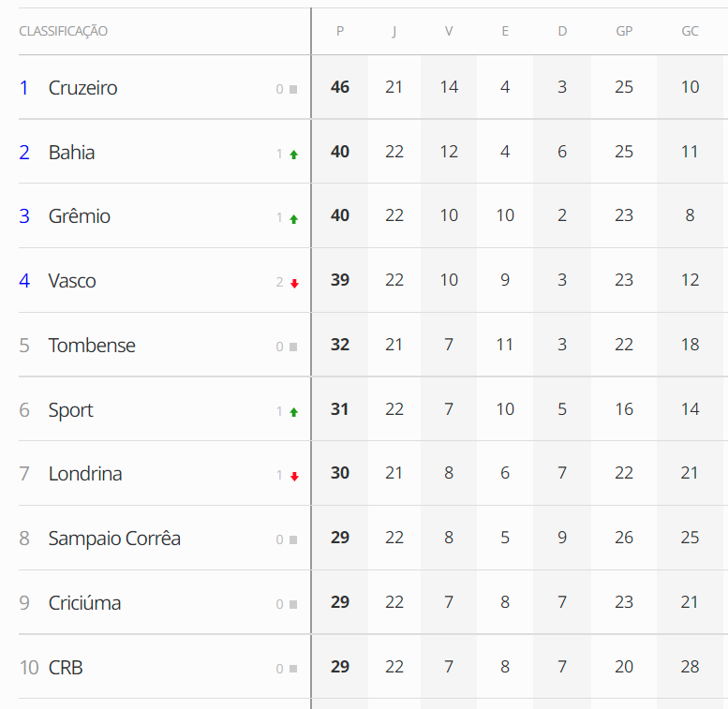Open the Vasco team link
Image resolution: width=728 pixels, height=709 pixels.
click(72, 281)
